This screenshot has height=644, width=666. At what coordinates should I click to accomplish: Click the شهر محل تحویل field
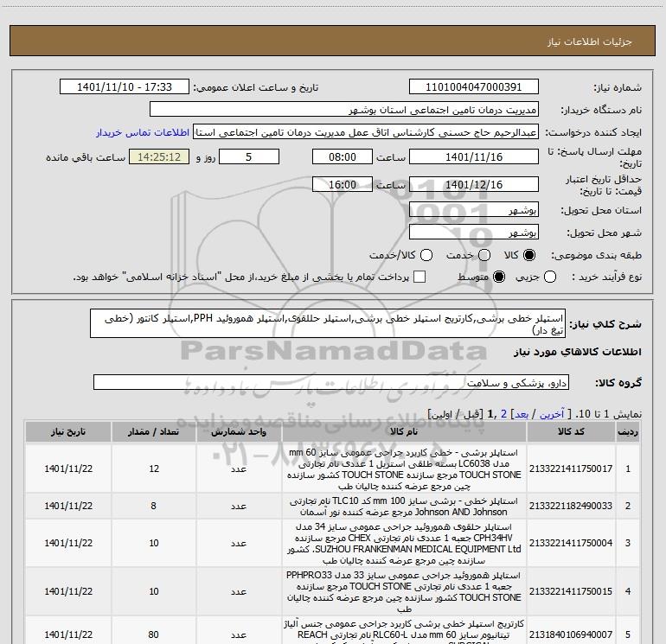tap(474, 233)
